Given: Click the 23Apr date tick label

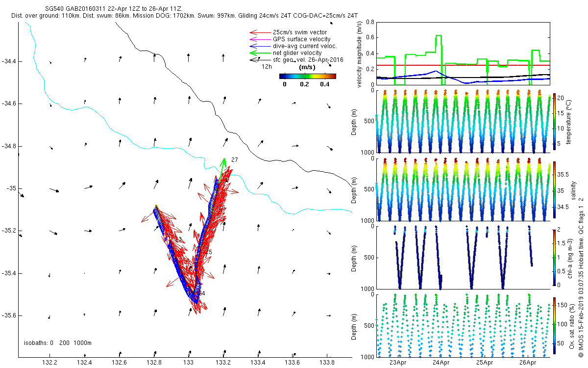Looking at the screenshot, I should point(398,363).
